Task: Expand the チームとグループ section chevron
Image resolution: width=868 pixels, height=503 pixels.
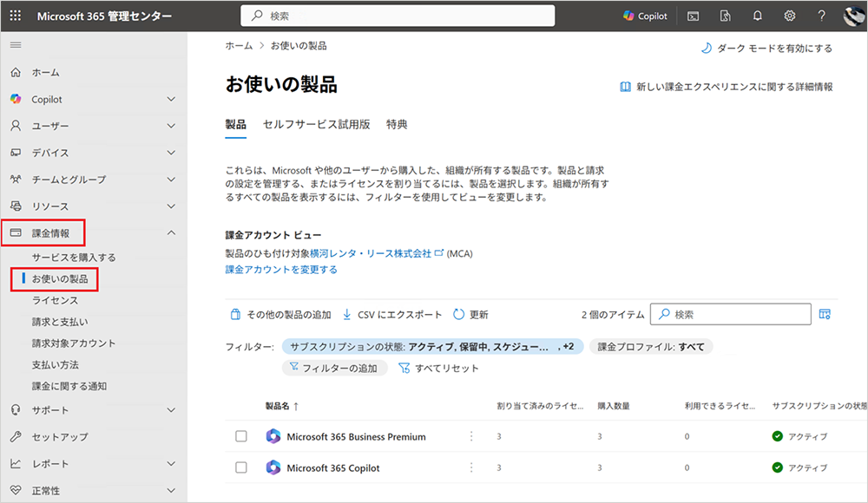Action: 171,180
